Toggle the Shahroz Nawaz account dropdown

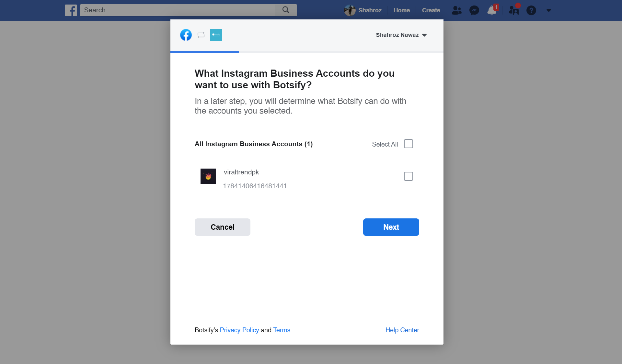click(425, 35)
